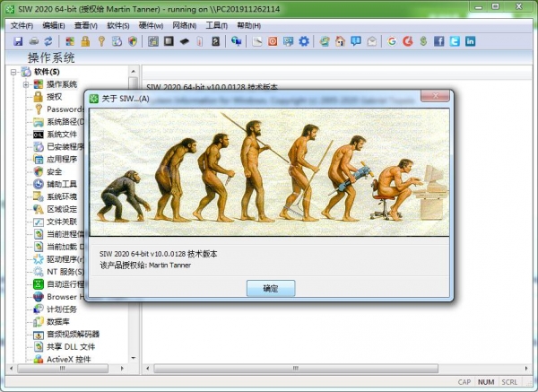Collapse the 软件(S) tree root
538x392 pixels.
(x=13, y=72)
